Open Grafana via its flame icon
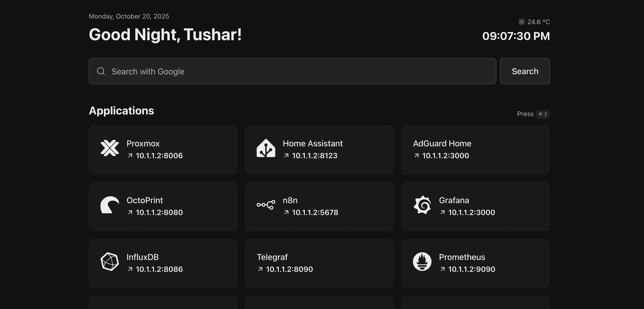Viewport: 644px width, 309px height. click(x=422, y=205)
